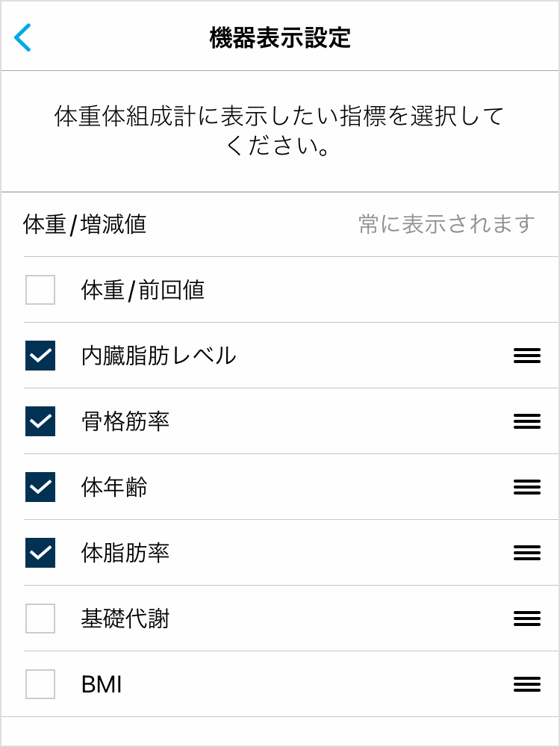
Task: Tap the 機器表示設定 page title
Action: 280,37
